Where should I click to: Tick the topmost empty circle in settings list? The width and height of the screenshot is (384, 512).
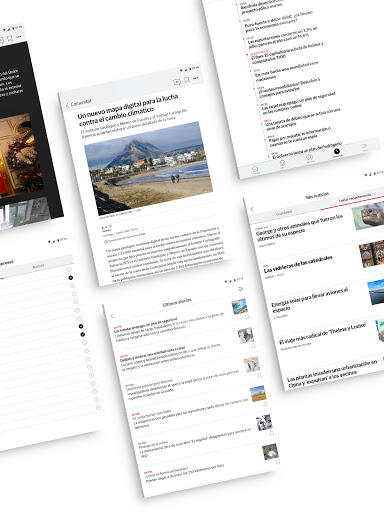(69, 269)
